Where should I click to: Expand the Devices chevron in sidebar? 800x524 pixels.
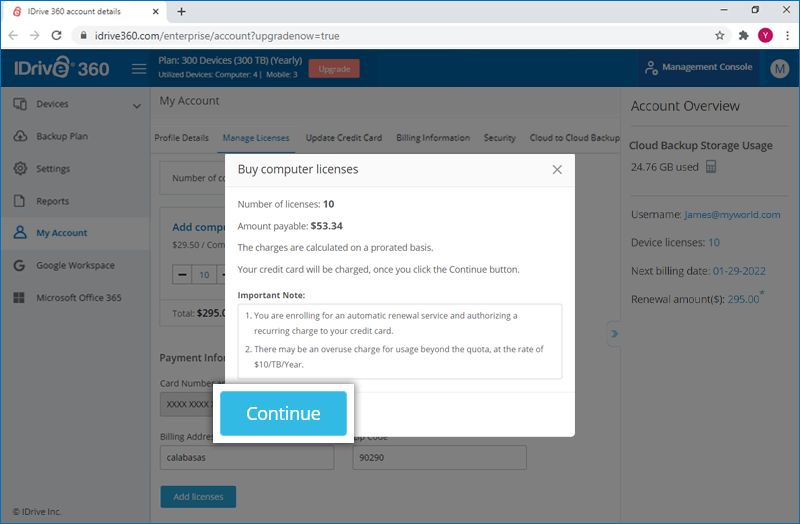tap(137, 106)
